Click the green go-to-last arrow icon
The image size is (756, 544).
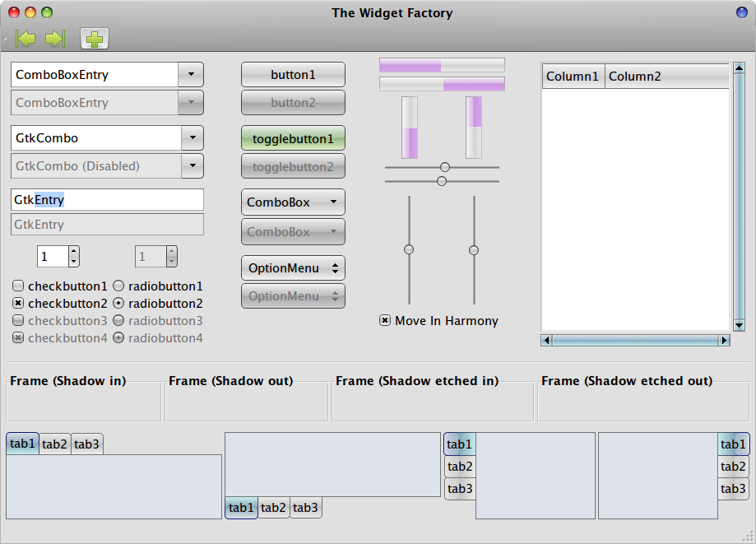click(55, 39)
